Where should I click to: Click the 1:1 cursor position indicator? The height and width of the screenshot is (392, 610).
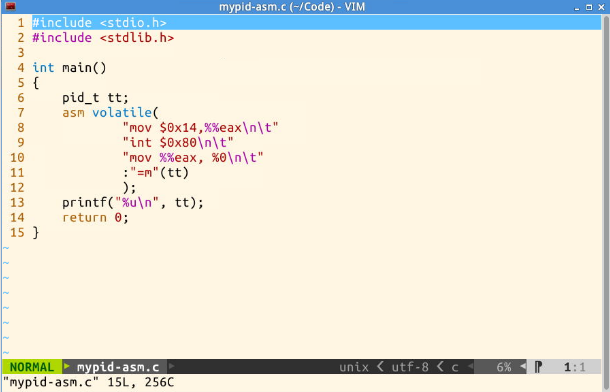click(x=575, y=367)
